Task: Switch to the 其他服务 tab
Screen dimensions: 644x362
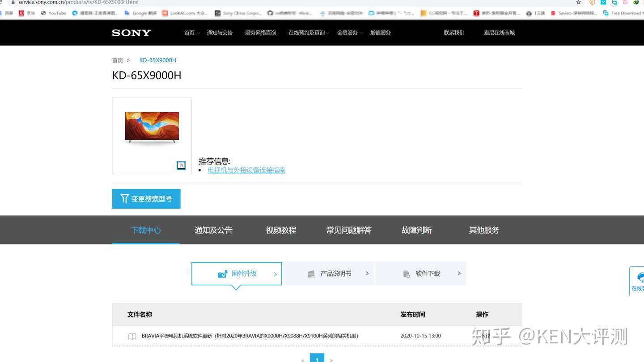Action: coord(484,230)
